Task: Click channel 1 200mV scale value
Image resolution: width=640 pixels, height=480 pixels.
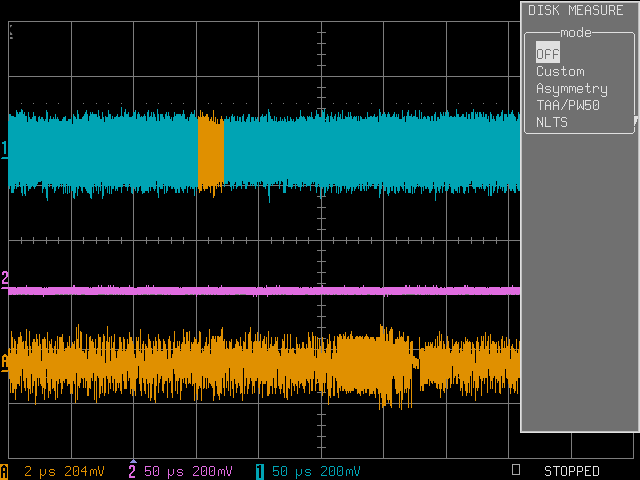Action: point(340,471)
